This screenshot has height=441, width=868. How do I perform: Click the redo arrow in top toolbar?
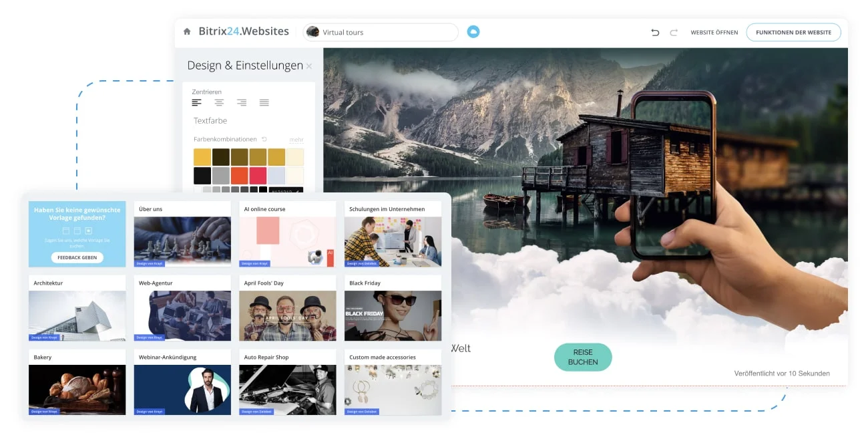pos(674,32)
